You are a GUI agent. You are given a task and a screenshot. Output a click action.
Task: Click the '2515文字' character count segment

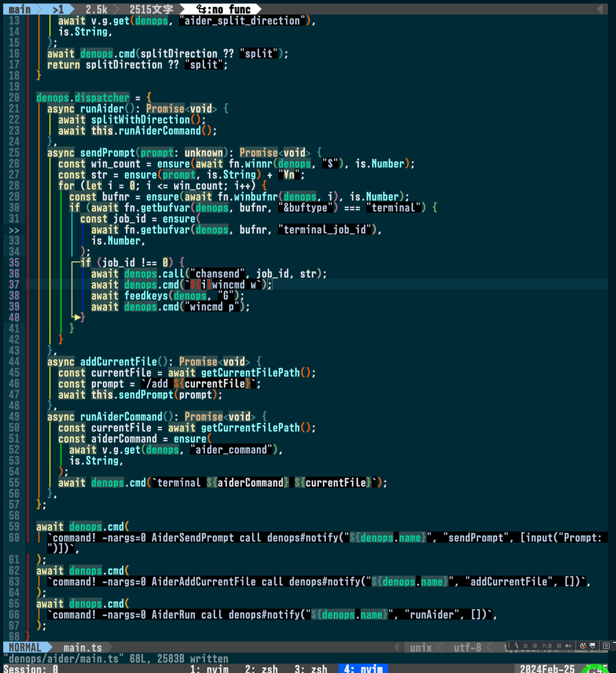coord(151,9)
